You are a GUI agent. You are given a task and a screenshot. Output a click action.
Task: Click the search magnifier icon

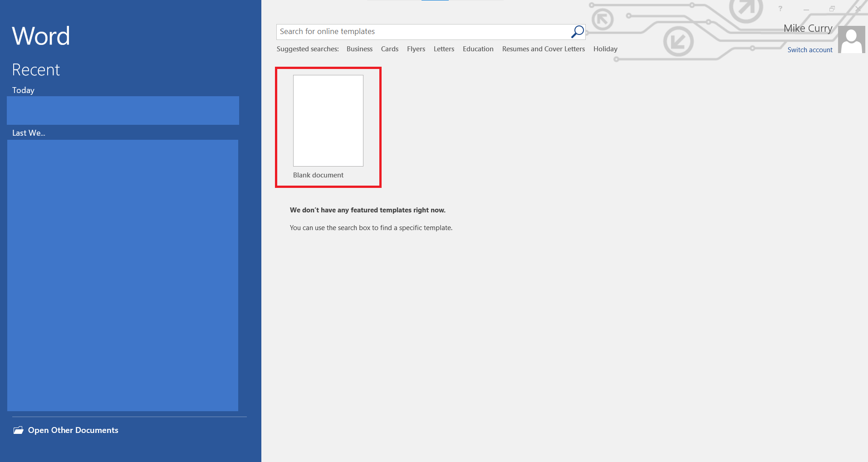(x=577, y=32)
